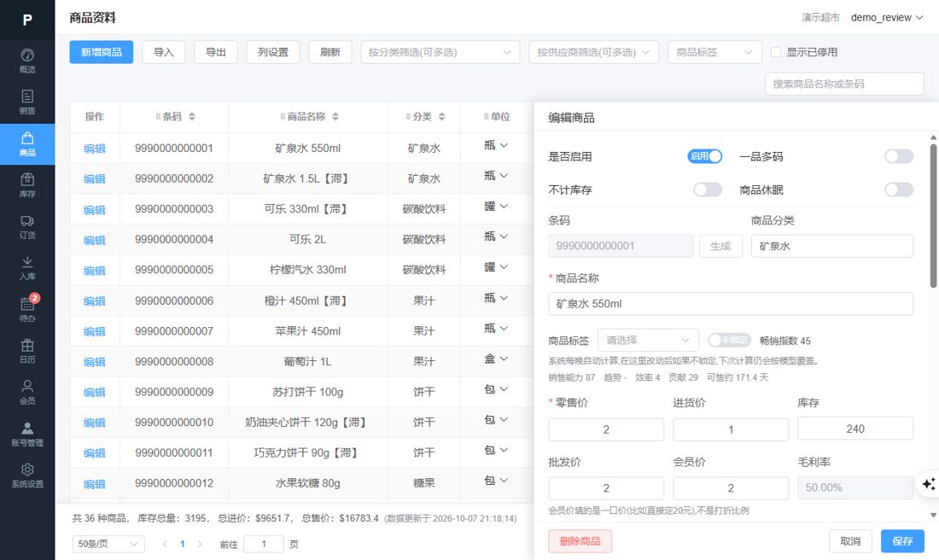Click the 演示超市 store name
The image size is (939, 560).
click(820, 17)
